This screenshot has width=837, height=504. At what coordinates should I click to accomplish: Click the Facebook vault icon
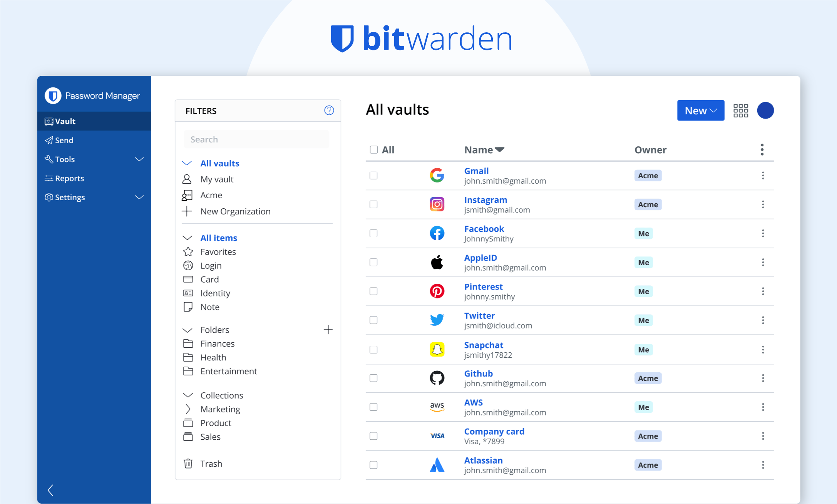click(x=437, y=233)
